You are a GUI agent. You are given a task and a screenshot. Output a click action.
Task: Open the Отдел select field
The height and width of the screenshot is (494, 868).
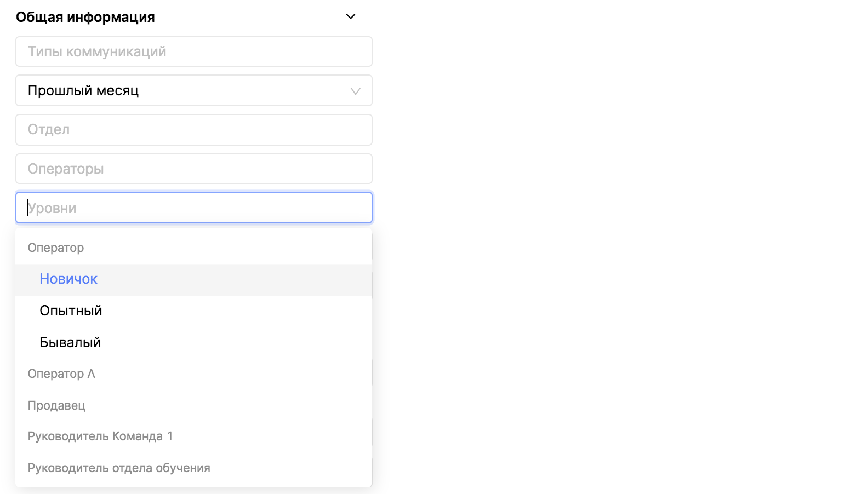[x=194, y=130]
